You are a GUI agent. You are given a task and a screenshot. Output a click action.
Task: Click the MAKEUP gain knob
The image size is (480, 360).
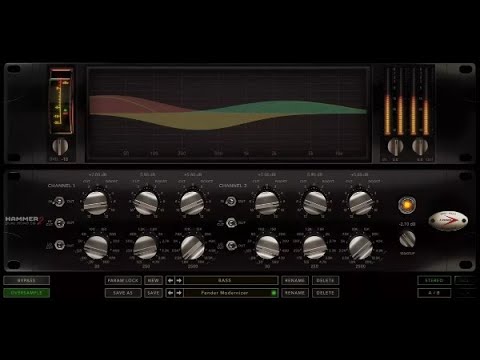(407, 239)
